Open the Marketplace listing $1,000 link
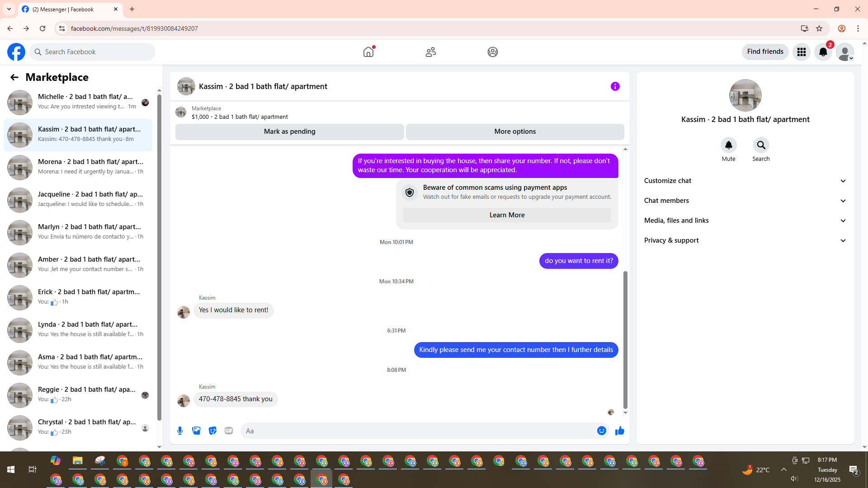 click(240, 117)
